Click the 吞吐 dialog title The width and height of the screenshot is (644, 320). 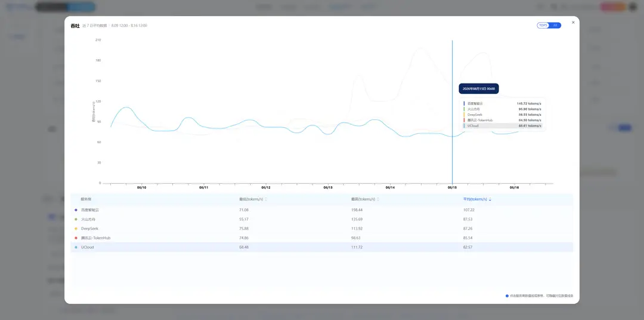click(x=75, y=26)
